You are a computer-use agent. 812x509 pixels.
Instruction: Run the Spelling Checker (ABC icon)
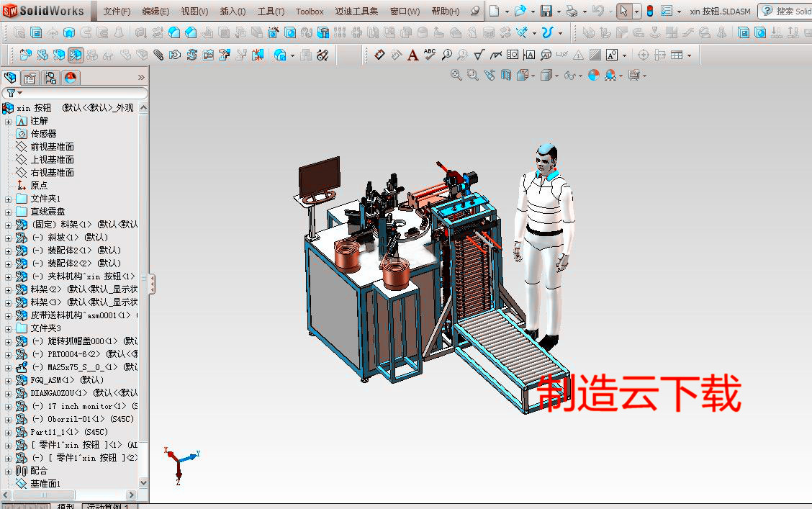click(430, 54)
